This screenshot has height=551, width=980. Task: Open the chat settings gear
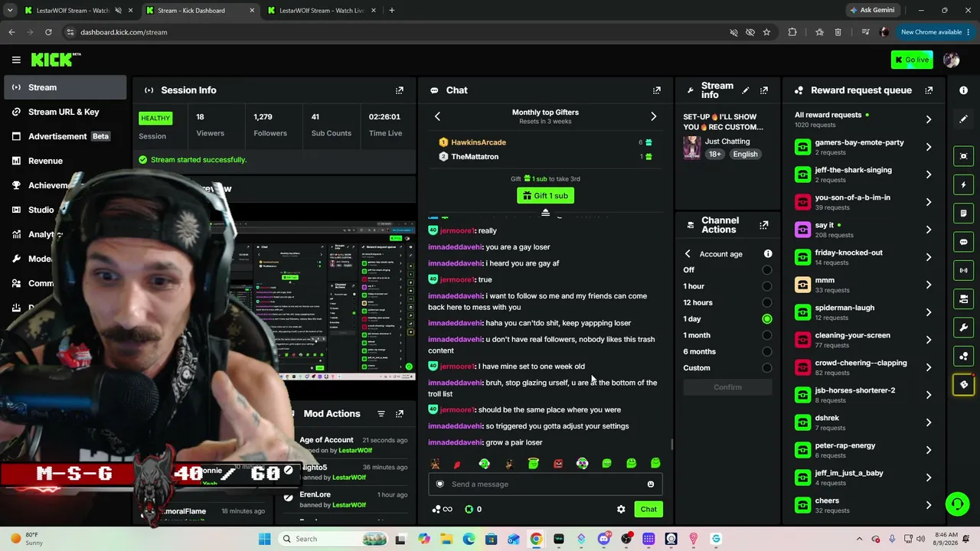(621, 509)
